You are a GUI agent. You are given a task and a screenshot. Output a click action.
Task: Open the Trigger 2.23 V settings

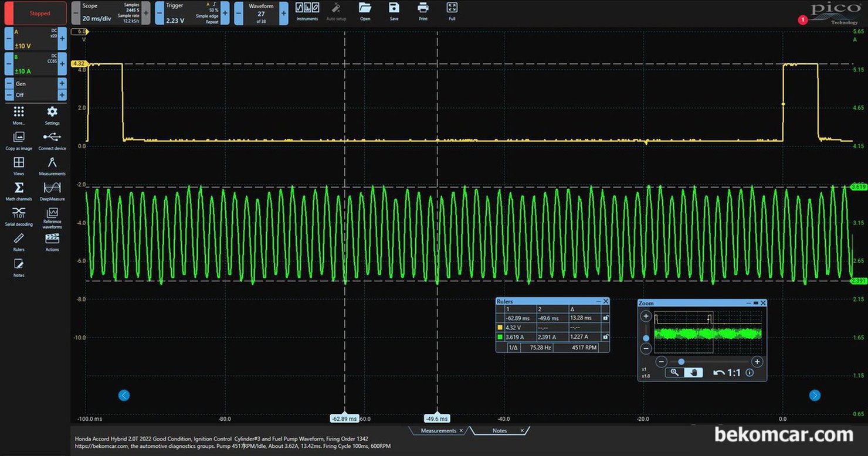pyautogui.click(x=192, y=13)
